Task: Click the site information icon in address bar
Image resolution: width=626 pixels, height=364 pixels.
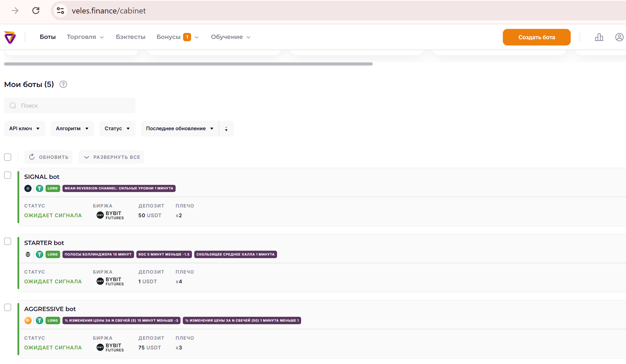Action: [60, 11]
